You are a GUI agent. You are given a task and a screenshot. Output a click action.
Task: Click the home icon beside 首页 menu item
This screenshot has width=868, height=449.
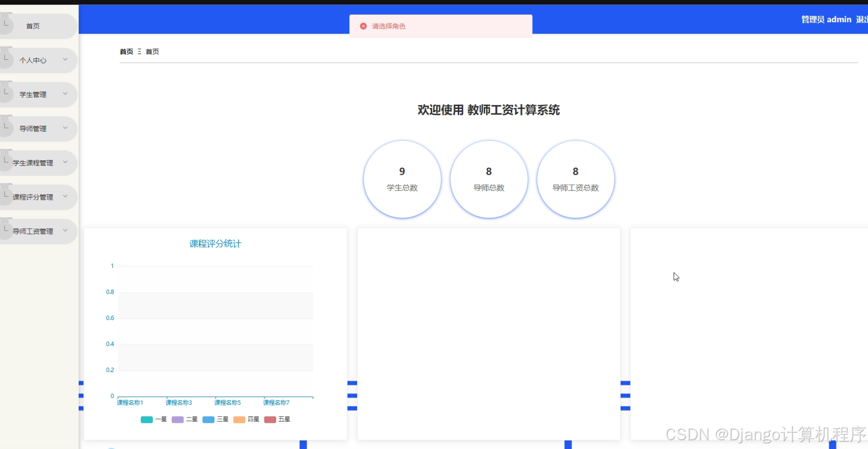tap(7, 23)
